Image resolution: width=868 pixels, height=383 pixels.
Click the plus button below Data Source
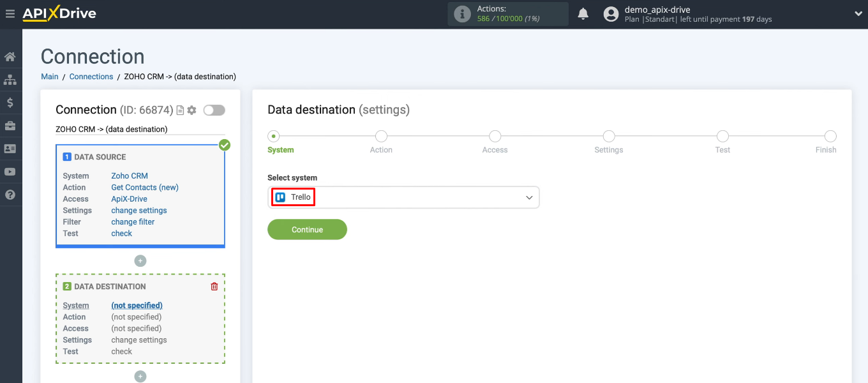pos(140,260)
